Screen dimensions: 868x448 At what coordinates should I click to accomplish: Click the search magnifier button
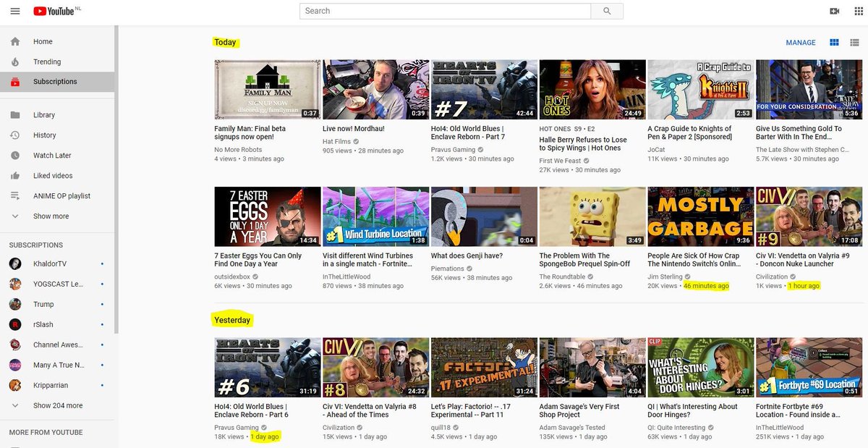[607, 11]
